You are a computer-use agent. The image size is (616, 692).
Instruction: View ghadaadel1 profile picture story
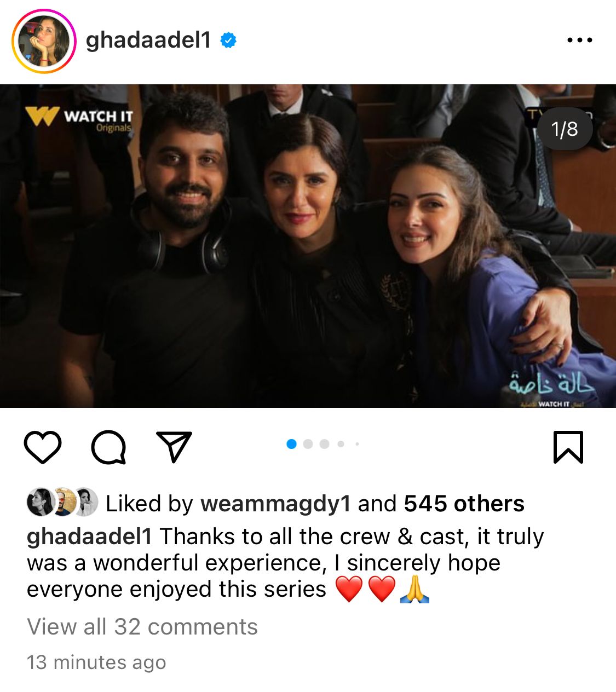44,42
